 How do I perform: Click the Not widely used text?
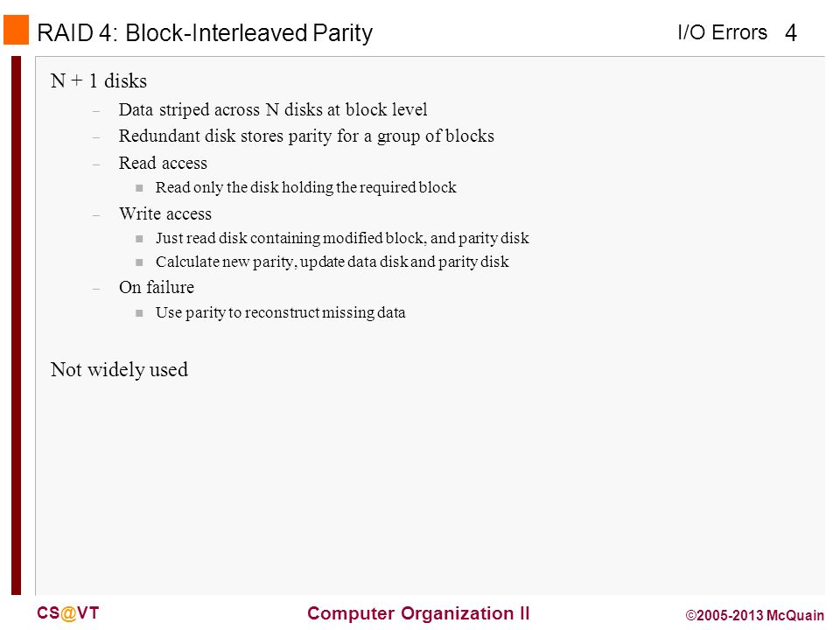[120, 370]
